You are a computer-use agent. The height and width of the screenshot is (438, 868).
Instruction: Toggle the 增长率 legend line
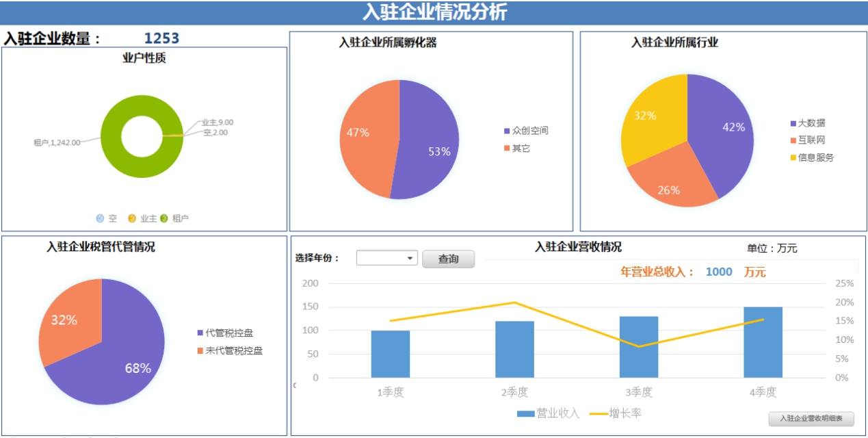click(598, 413)
